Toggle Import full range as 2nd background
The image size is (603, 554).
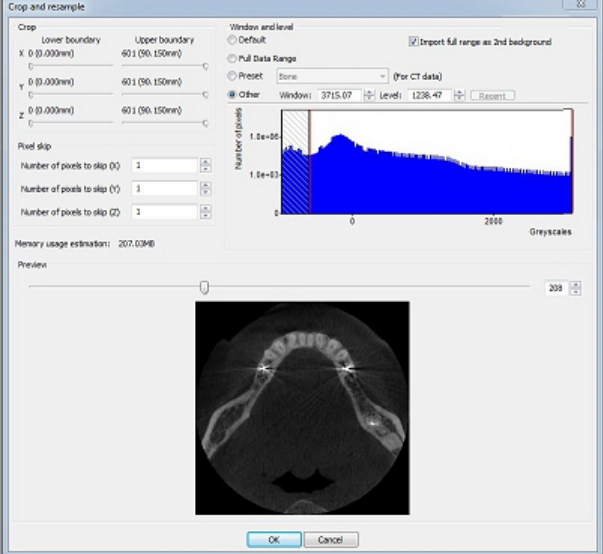[x=413, y=42]
